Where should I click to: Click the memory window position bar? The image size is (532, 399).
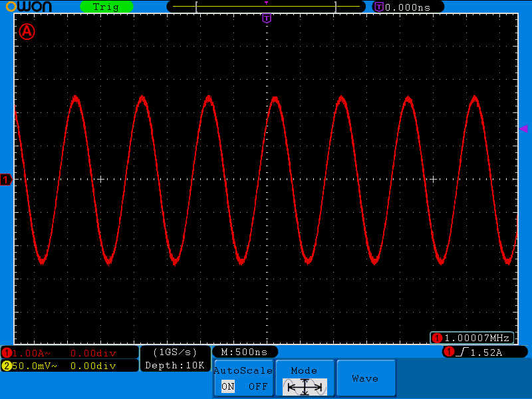click(x=266, y=7)
